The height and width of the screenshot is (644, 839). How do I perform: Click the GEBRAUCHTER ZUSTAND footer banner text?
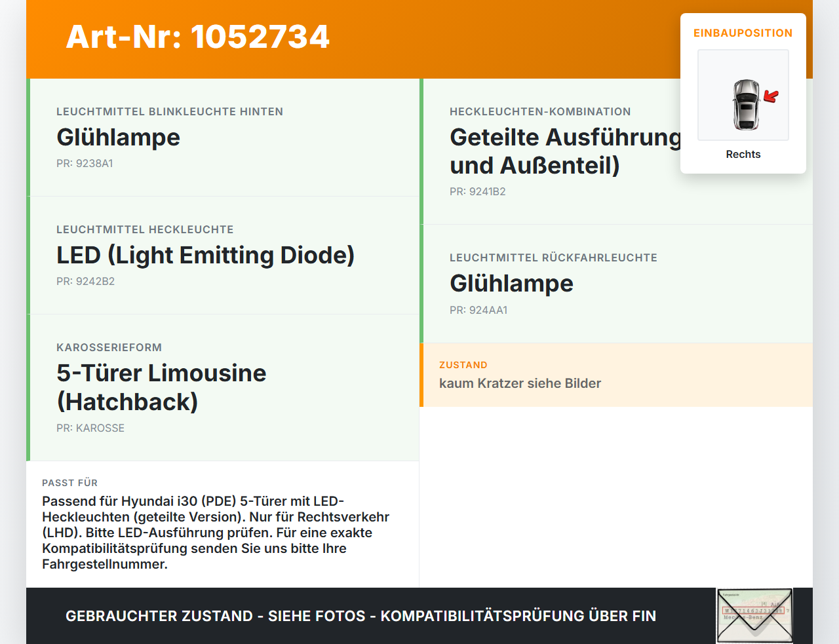click(x=361, y=616)
